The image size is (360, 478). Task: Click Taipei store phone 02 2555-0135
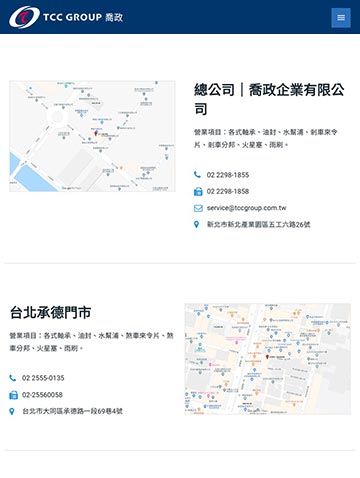[43, 378]
